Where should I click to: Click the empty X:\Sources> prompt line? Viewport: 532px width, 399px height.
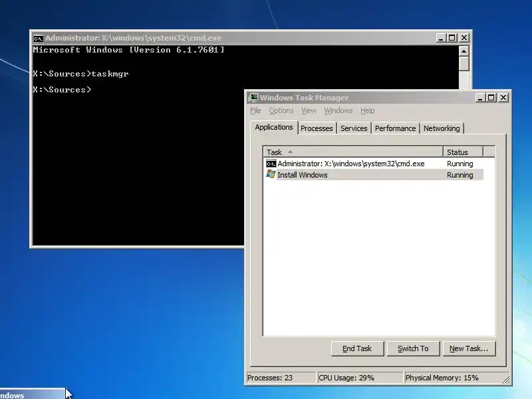point(62,90)
